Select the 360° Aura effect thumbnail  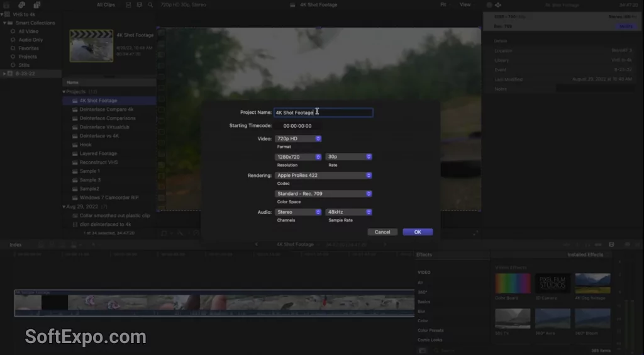pyautogui.click(x=553, y=319)
